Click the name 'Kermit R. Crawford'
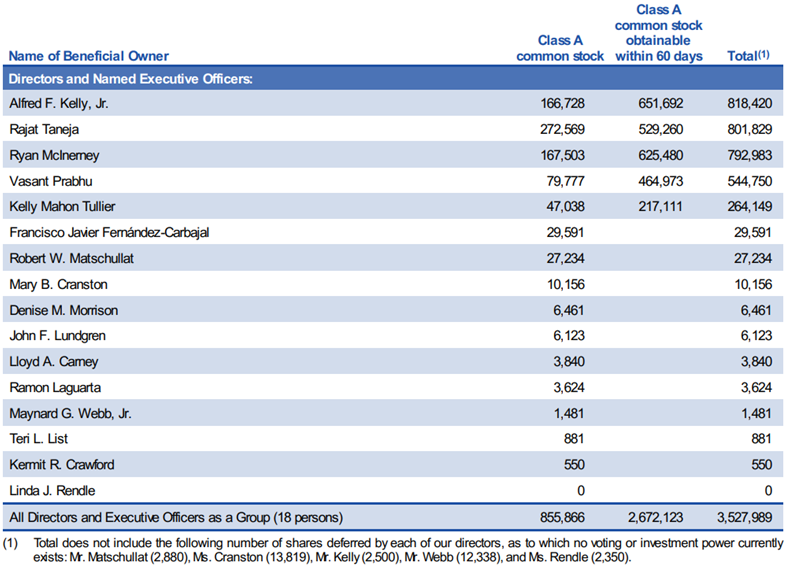The height and width of the screenshot is (573, 787). coord(62,465)
